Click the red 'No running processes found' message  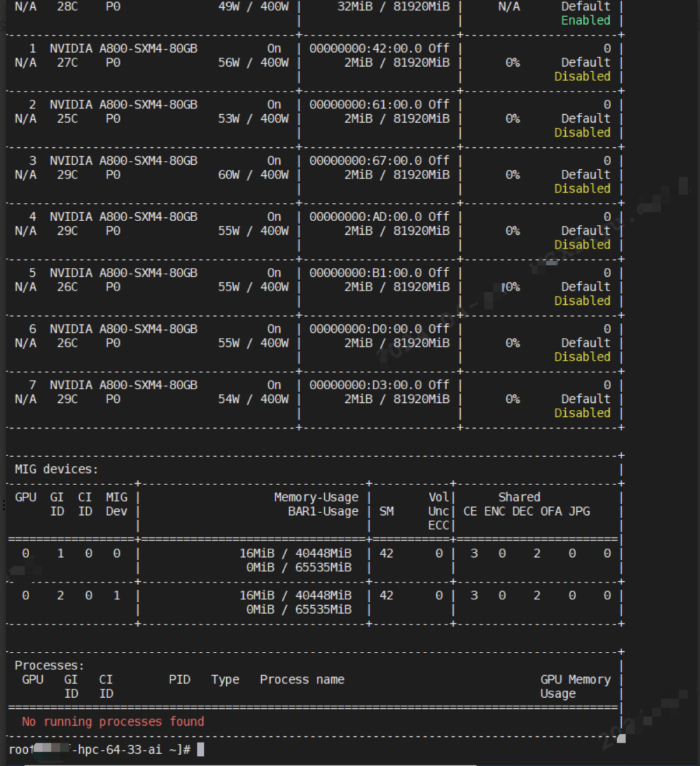[113, 722]
